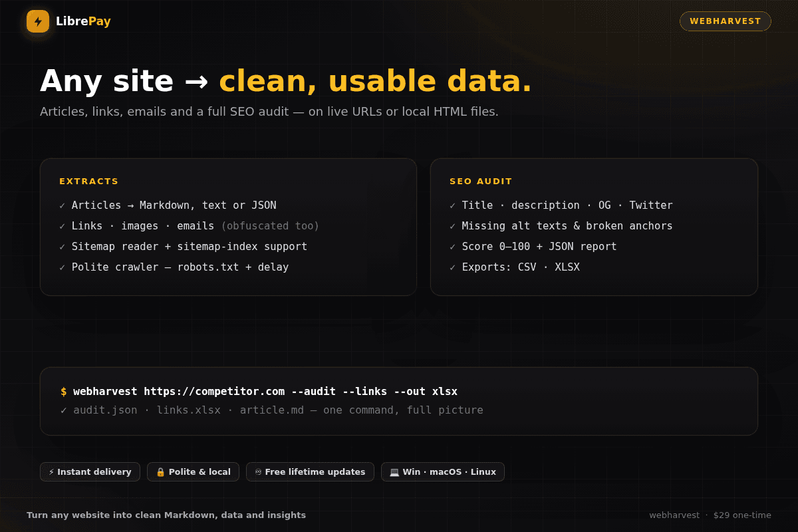Viewport: 798px width, 532px height.
Task: Click the lock icon in Polite & local badge
Action: click(160, 472)
